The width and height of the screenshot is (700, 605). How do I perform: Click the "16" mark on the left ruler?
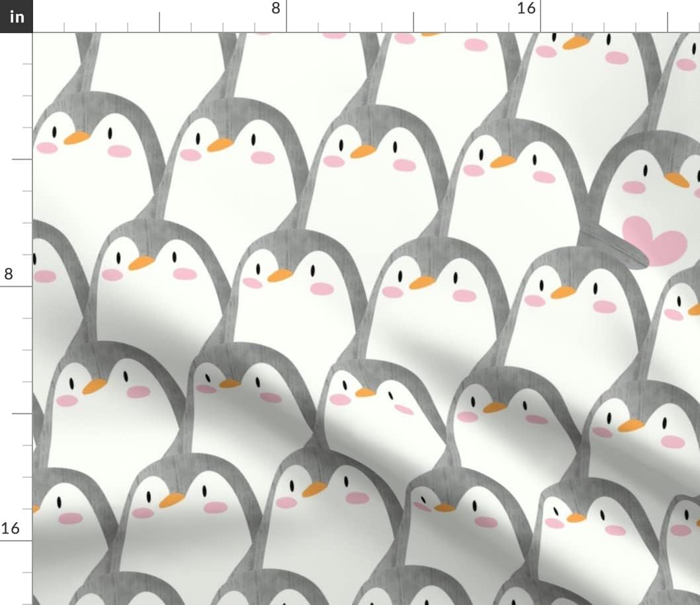click(x=11, y=529)
